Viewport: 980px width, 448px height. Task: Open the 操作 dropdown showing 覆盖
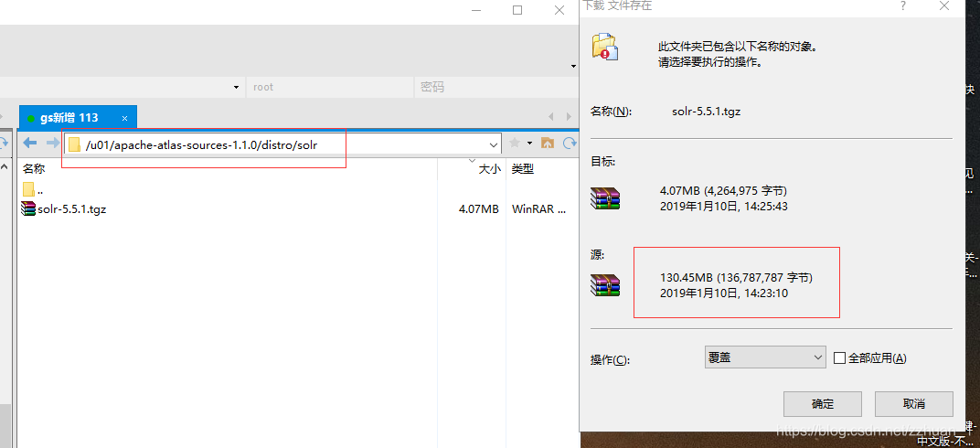point(765,357)
